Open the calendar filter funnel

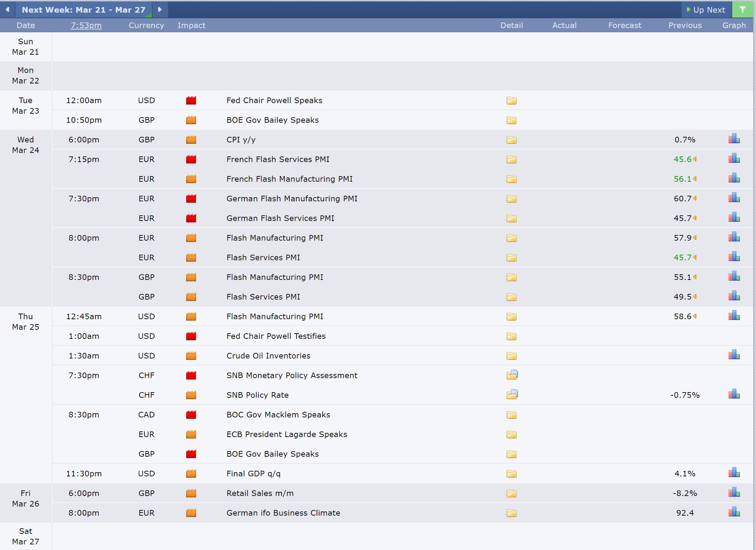coord(742,9)
